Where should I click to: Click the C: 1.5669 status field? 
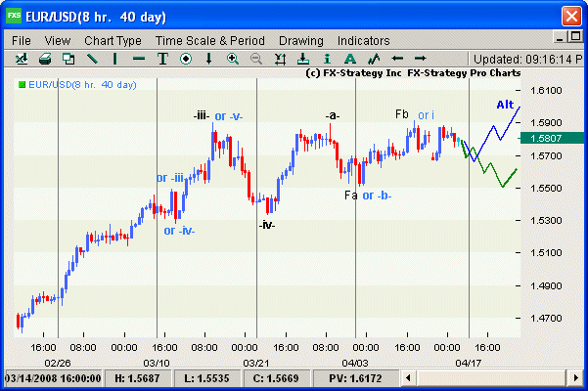[x=276, y=378]
